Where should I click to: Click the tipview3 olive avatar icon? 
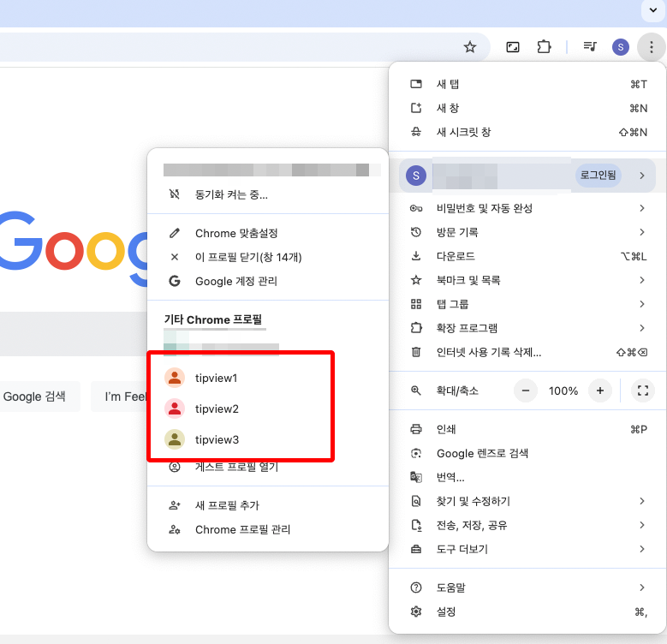tap(175, 439)
